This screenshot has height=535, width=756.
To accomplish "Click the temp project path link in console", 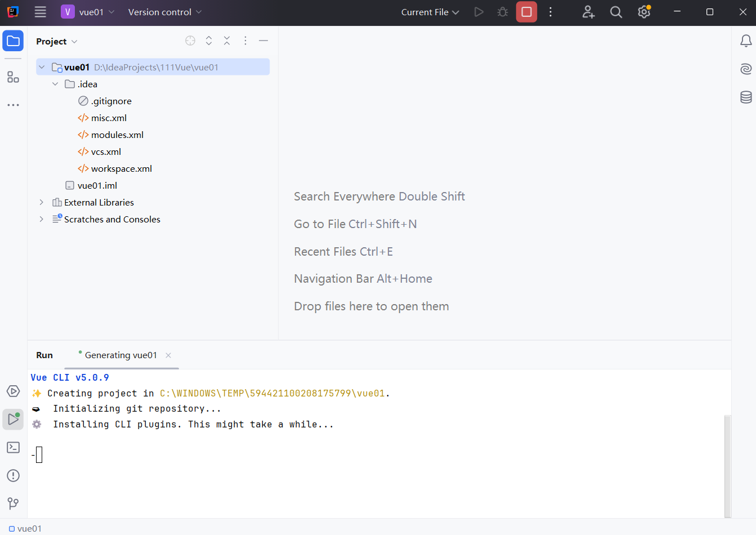I will tap(272, 393).
